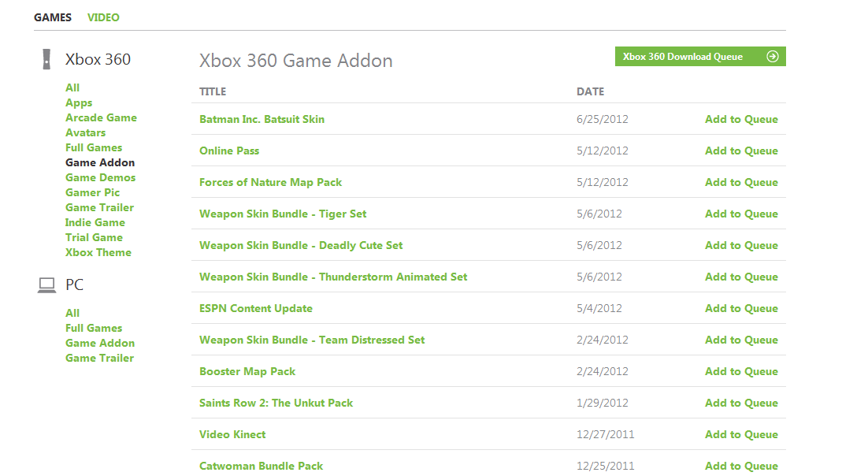Click the 6/25/2012 date cell

[603, 119]
